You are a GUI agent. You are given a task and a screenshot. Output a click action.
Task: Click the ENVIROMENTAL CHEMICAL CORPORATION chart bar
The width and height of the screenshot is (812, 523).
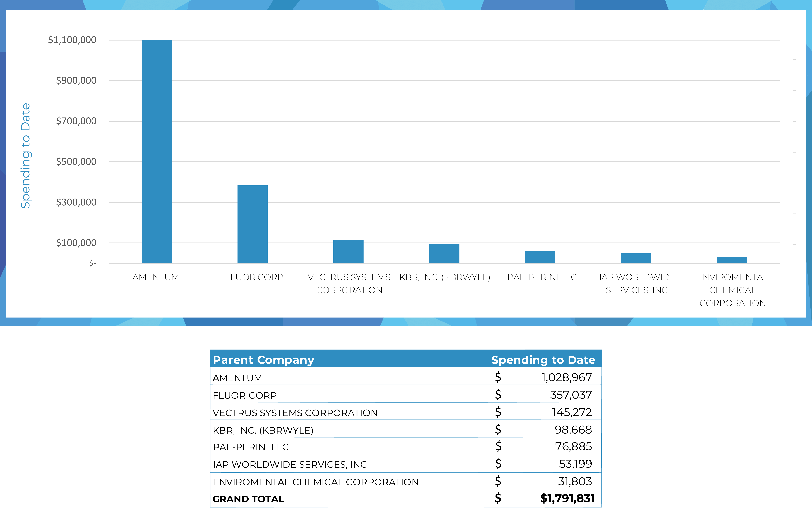[732, 260]
